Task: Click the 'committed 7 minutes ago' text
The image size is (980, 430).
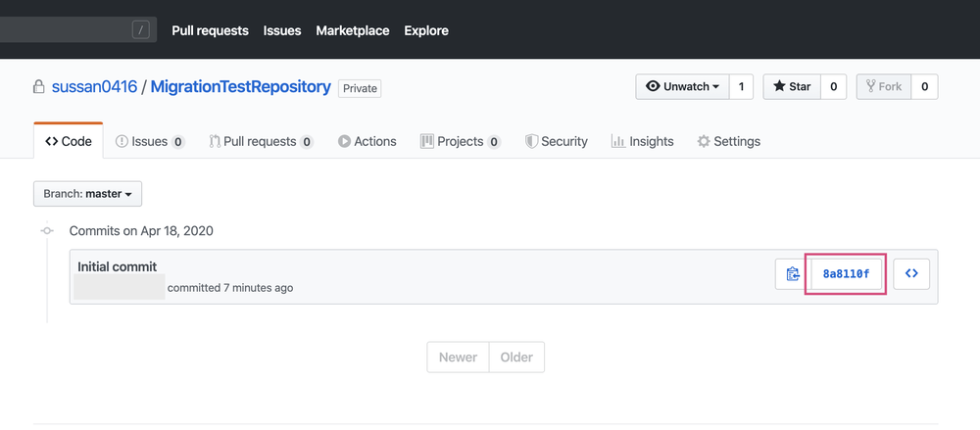Action: (230, 288)
